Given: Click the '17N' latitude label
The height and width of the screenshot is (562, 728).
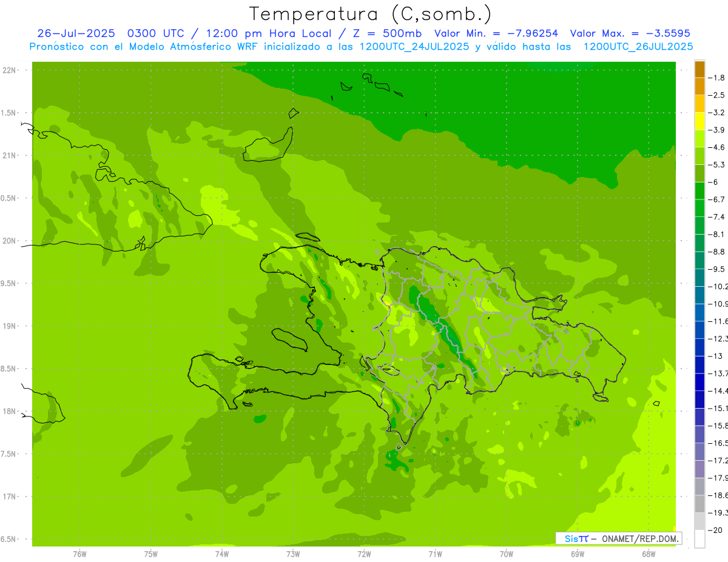Looking at the screenshot, I should [x=9, y=497].
